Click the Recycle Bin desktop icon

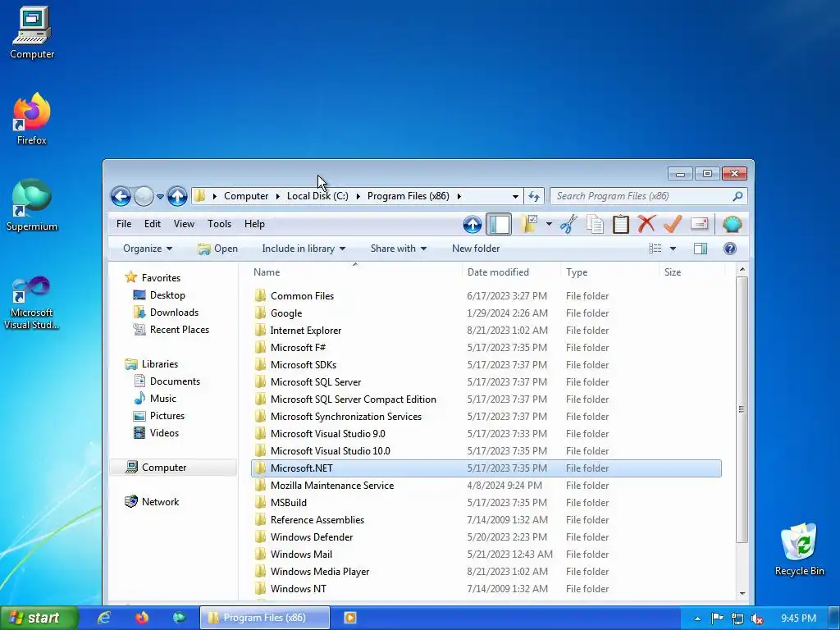point(799,550)
